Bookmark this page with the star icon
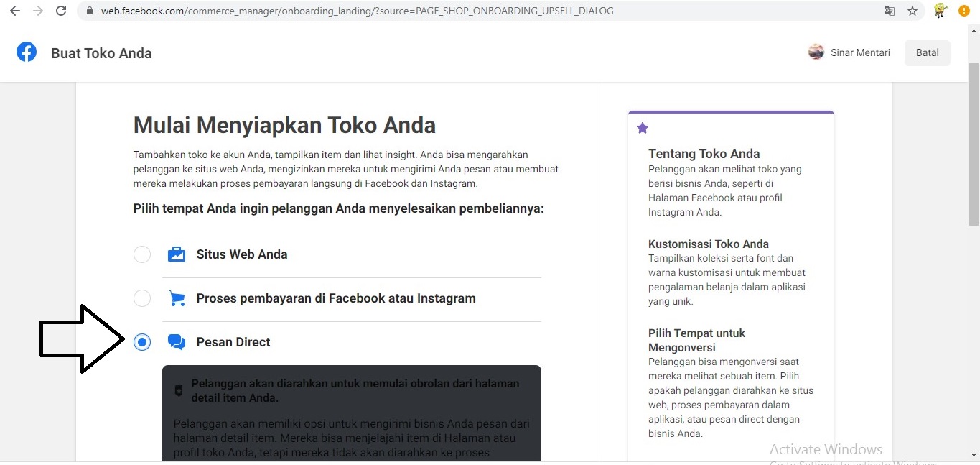The image size is (980, 465). pyautogui.click(x=913, y=11)
